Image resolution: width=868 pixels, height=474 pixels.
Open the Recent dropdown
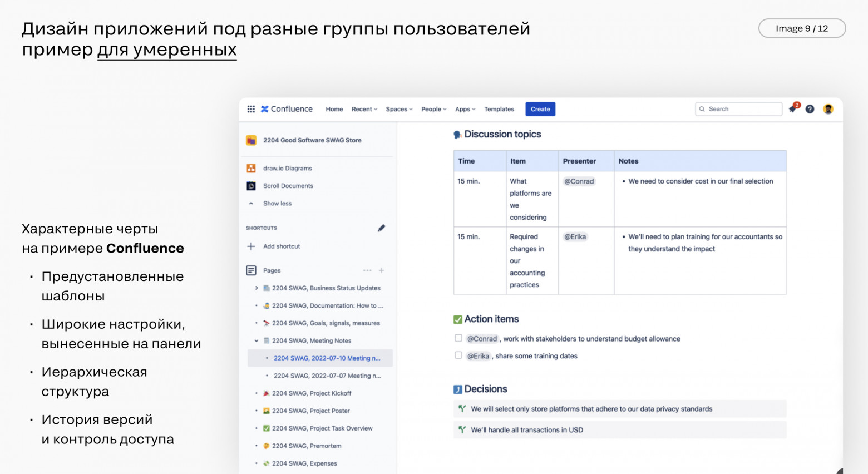coord(363,109)
